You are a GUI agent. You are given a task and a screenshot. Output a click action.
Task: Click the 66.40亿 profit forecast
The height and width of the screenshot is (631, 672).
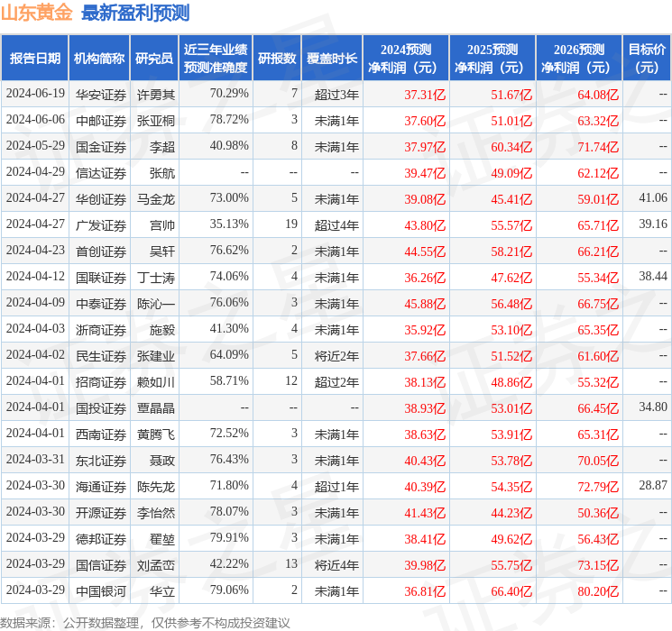[x=511, y=591]
